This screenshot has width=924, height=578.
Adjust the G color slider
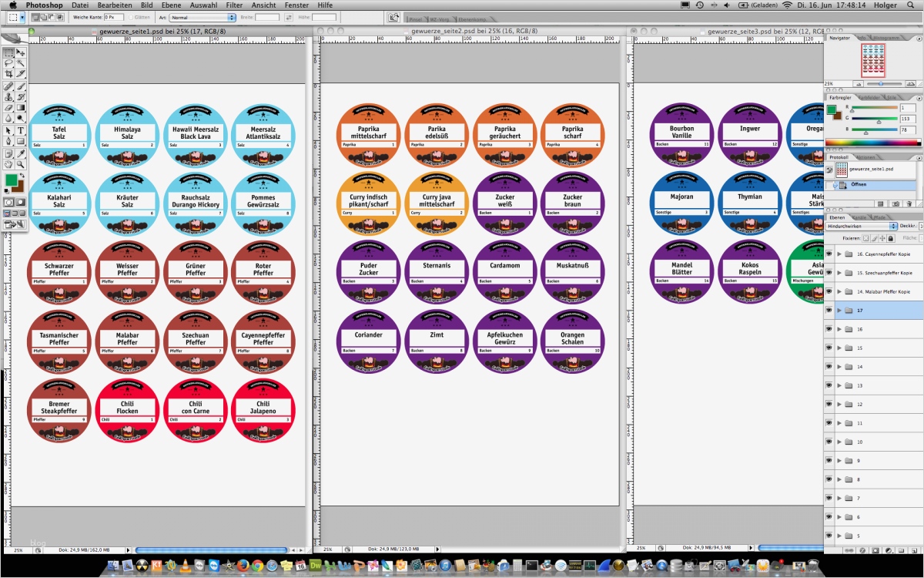(x=879, y=123)
